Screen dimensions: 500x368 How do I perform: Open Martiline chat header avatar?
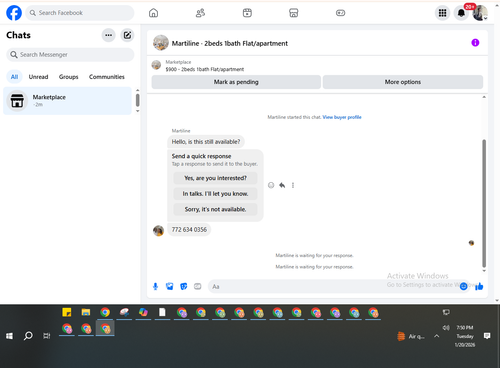click(x=161, y=43)
